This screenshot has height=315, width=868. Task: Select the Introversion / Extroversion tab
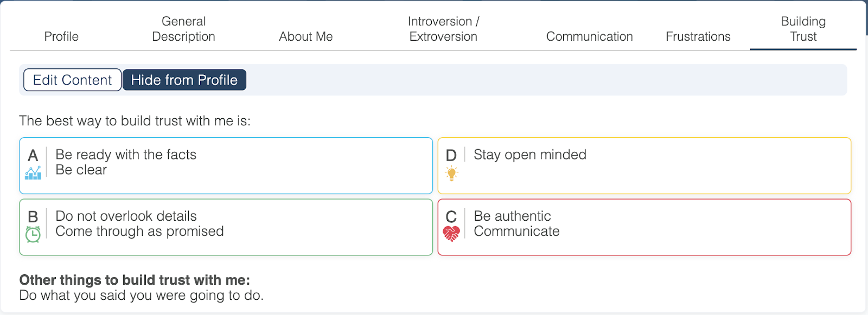443,29
